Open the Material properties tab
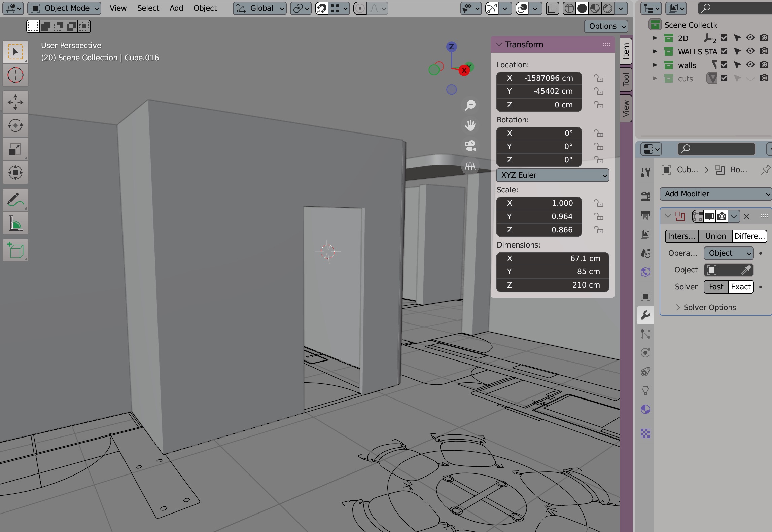The width and height of the screenshot is (772, 532). pos(645,409)
